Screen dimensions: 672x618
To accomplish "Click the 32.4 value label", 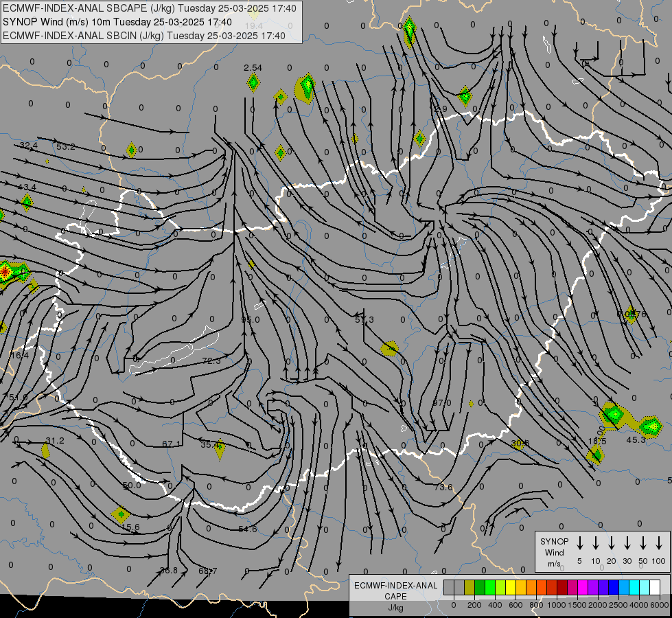I will (x=28, y=146).
